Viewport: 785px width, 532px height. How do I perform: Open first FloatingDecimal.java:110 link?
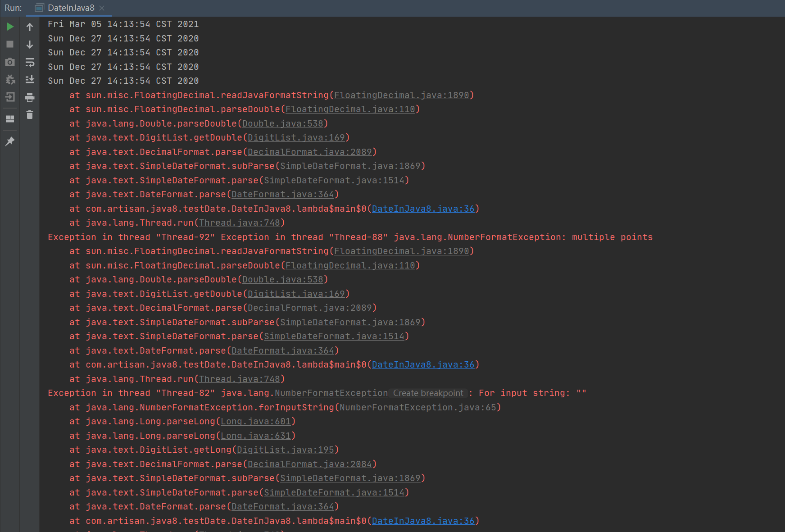tap(350, 109)
